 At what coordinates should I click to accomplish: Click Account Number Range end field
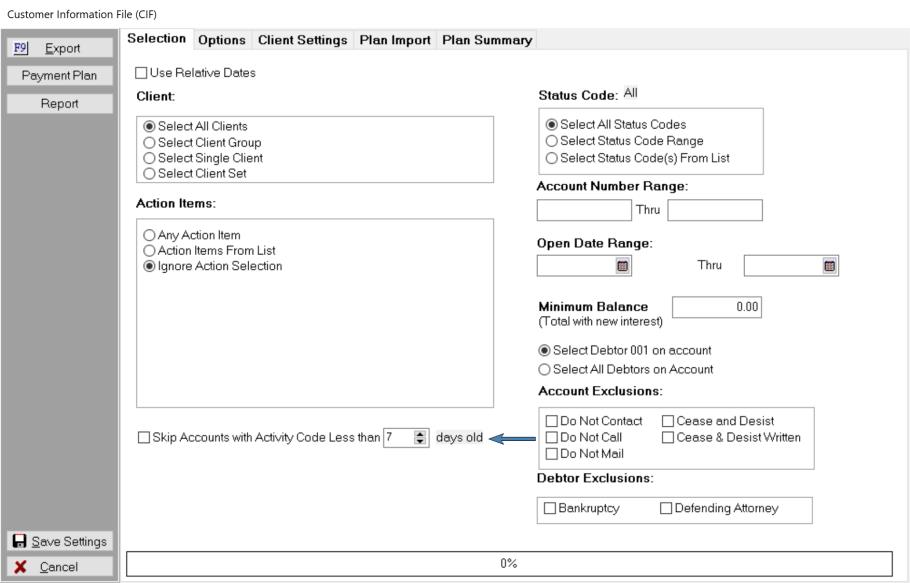pyautogui.click(x=715, y=210)
